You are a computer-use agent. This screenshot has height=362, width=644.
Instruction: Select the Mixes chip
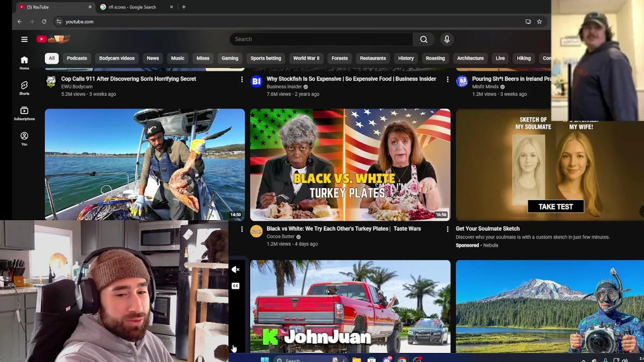(203, 58)
